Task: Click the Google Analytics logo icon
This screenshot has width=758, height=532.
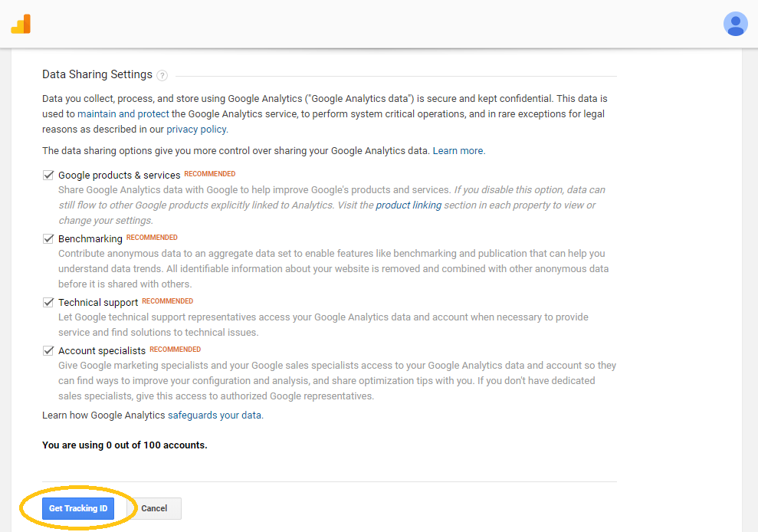Action: [21, 25]
